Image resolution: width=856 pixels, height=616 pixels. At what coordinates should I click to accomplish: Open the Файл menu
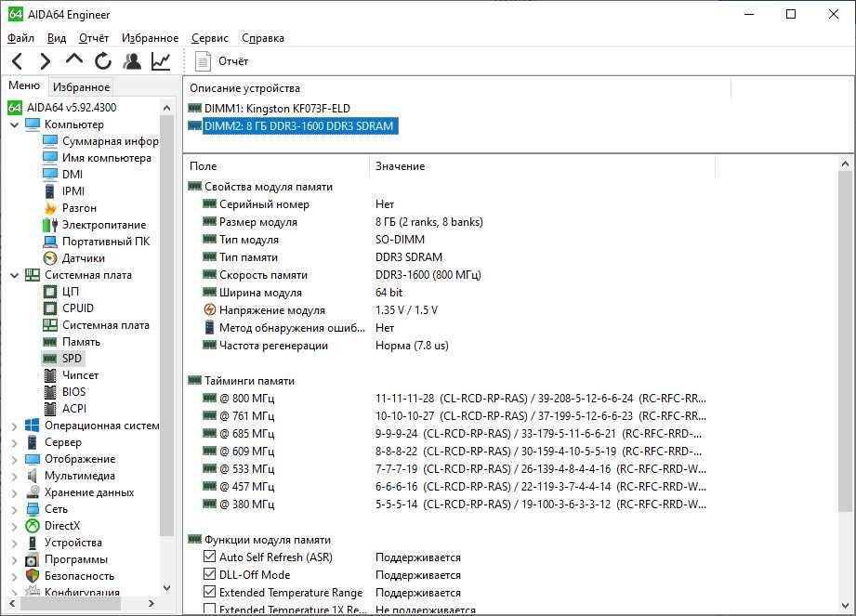tap(20, 38)
